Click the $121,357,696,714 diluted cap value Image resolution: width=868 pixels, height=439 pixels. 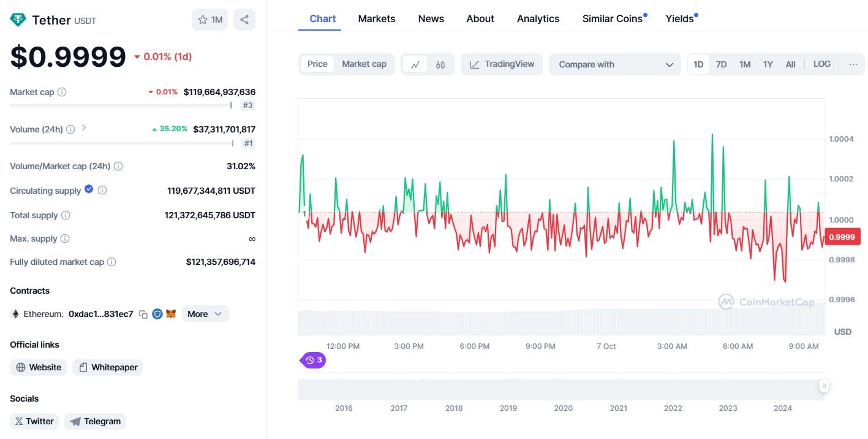[221, 262]
